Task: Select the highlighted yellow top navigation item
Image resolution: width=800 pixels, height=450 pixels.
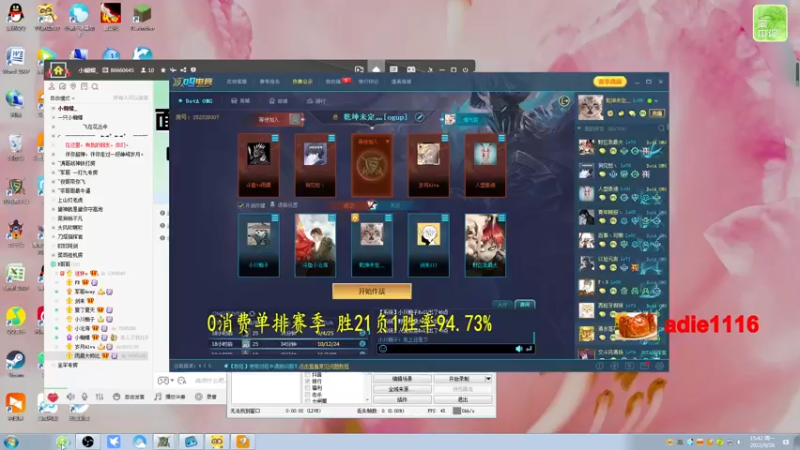Action: point(302,82)
